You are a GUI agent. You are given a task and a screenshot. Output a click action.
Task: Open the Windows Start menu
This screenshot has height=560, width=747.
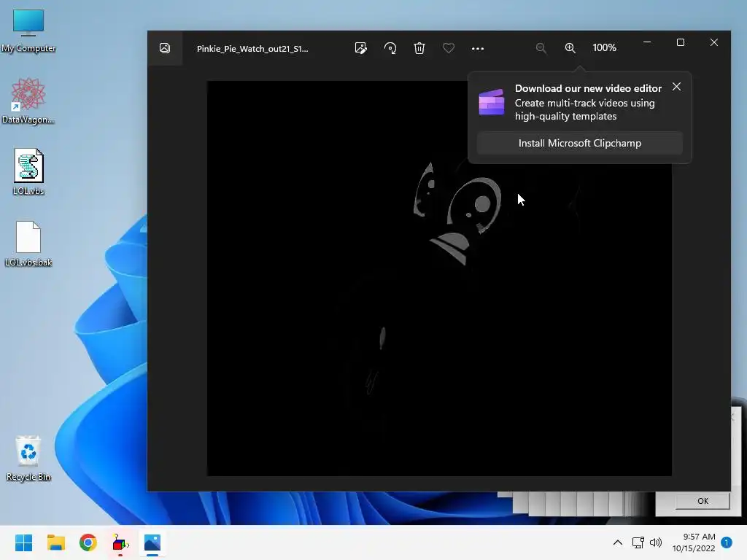[24, 542]
